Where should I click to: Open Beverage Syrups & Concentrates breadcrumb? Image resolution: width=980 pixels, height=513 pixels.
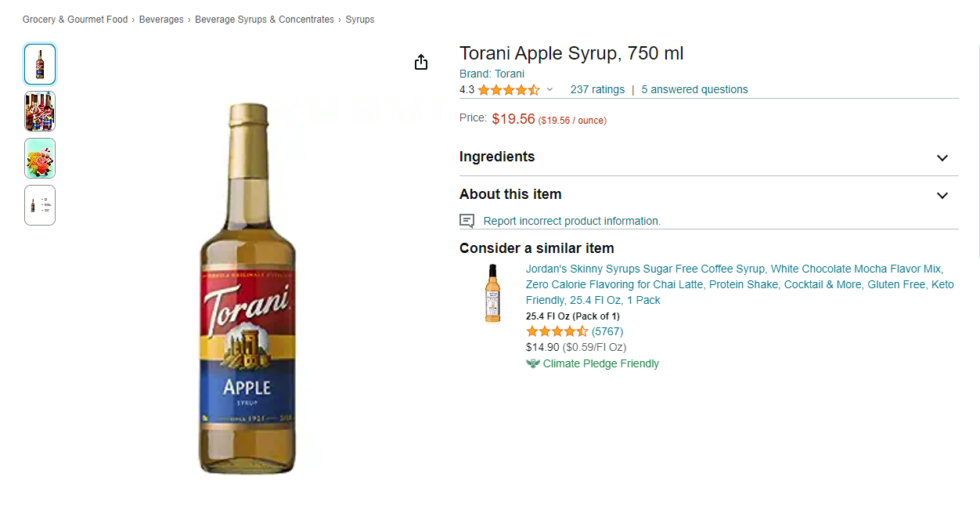pyautogui.click(x=265, y=20)
